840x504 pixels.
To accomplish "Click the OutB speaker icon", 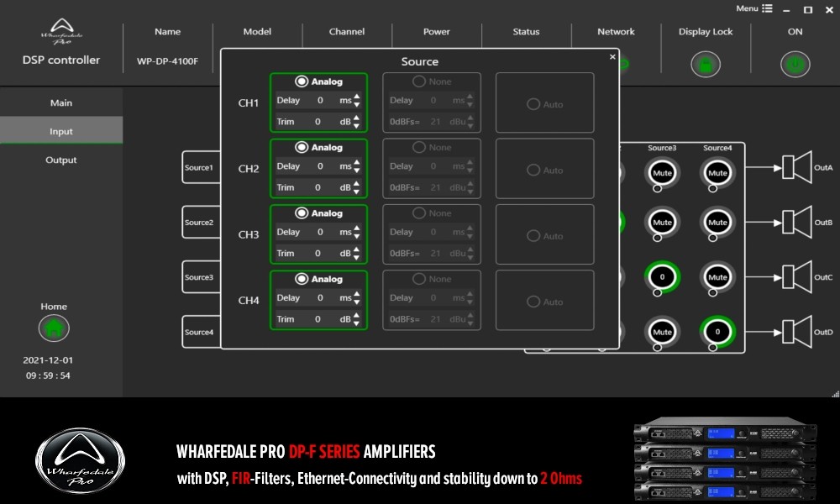I will (x=797, y=222).
